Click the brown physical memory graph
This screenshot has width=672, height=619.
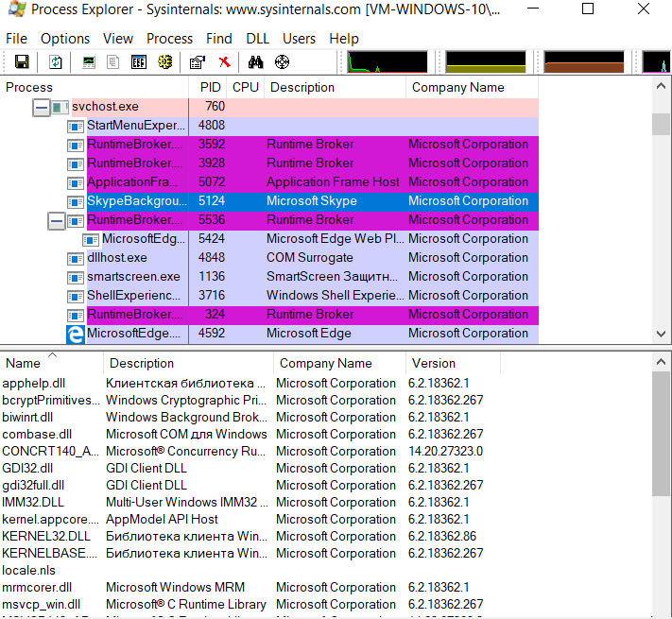coord(584,62)
